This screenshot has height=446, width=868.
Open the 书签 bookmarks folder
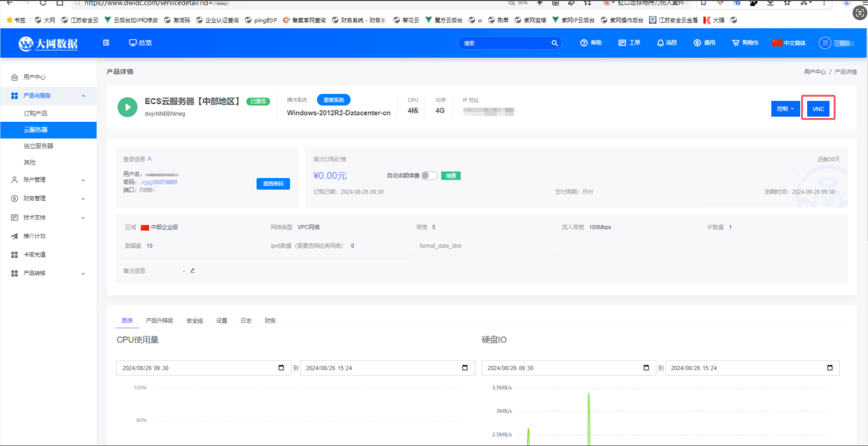click(16, 20)
